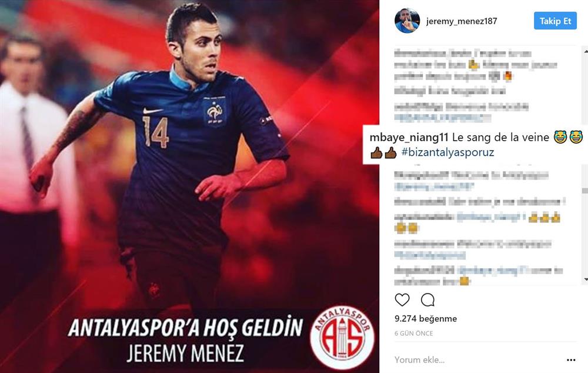This screenshot has height=373, width=588.
Task: Open the three-dot more options menu
Action: [571, 360]
